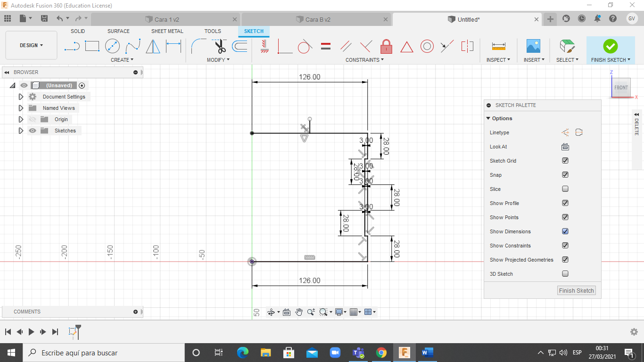Select the Line tool in Create
644x362 pixels.
[72, 46]
